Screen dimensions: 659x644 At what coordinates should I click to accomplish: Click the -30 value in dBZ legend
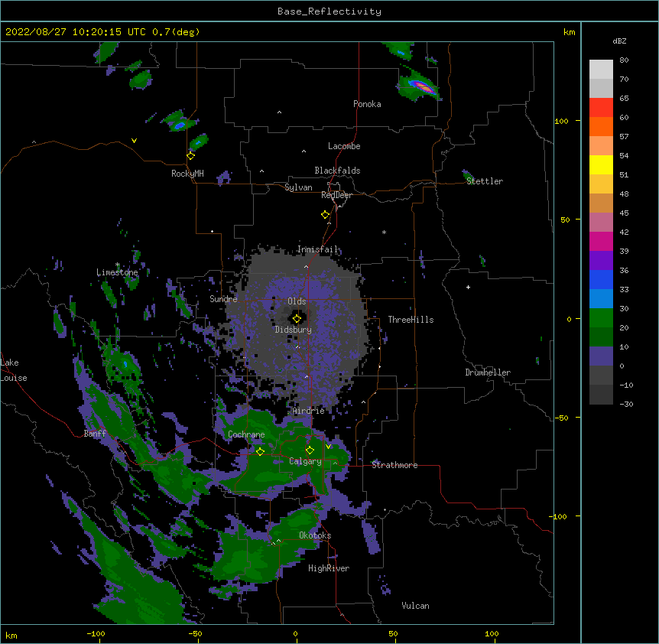coord(626,405)
